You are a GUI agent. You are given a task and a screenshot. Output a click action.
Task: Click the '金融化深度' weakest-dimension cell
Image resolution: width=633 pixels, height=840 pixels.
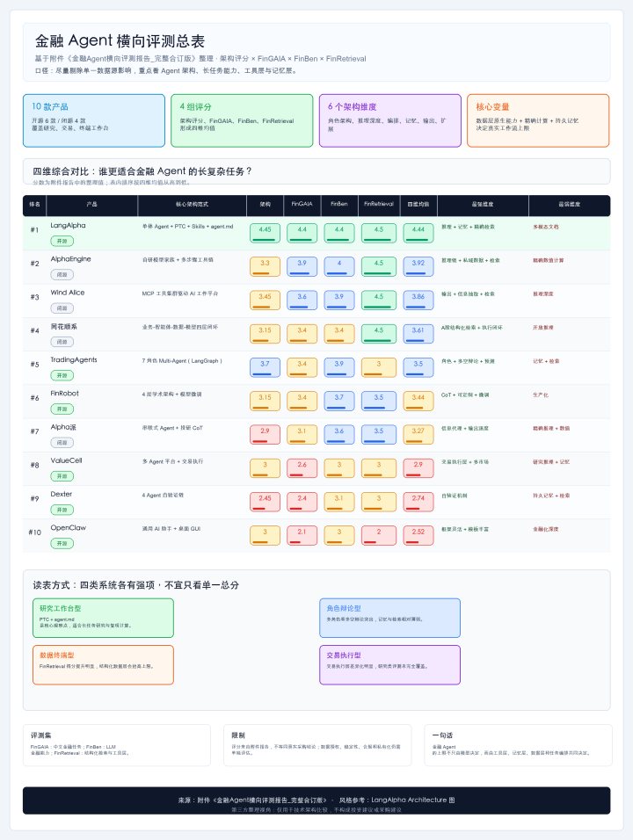546,529
